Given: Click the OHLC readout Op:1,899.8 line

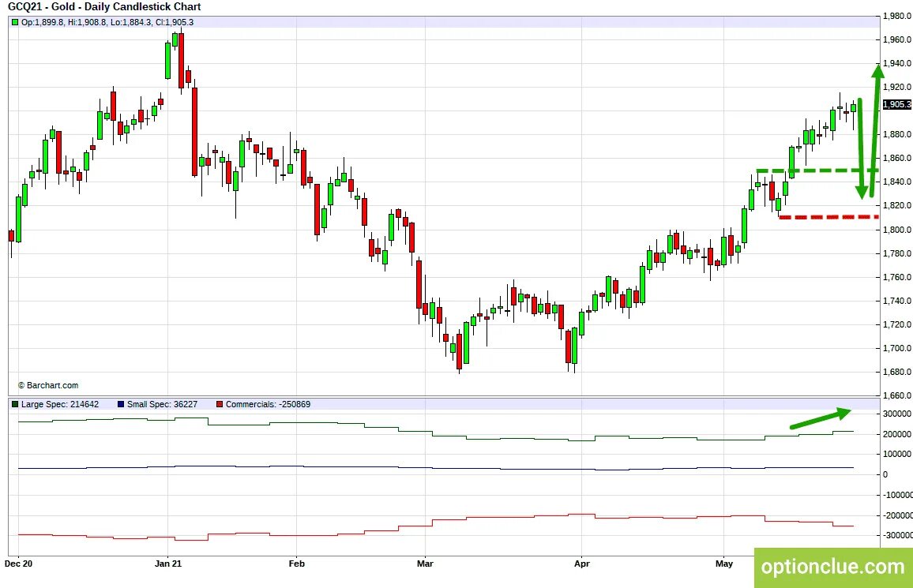Looking at the screenshot, I should (107, 22).
